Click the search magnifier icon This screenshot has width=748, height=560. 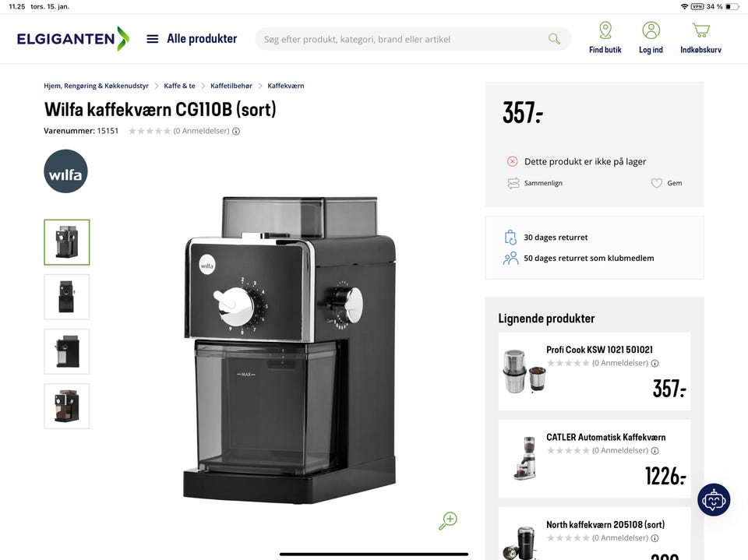coord(554,39)
